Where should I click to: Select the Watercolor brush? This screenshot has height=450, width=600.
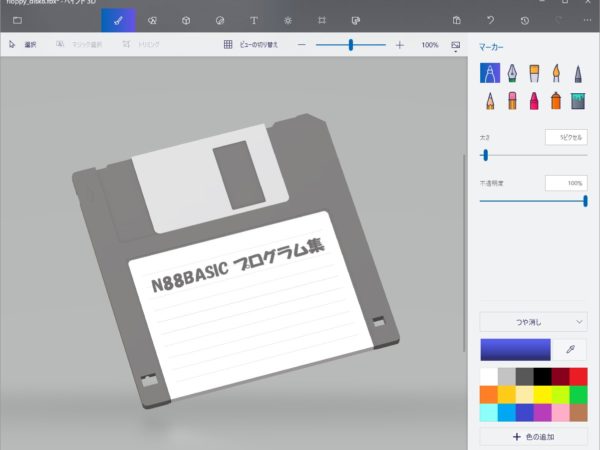[x=556, y=73]
